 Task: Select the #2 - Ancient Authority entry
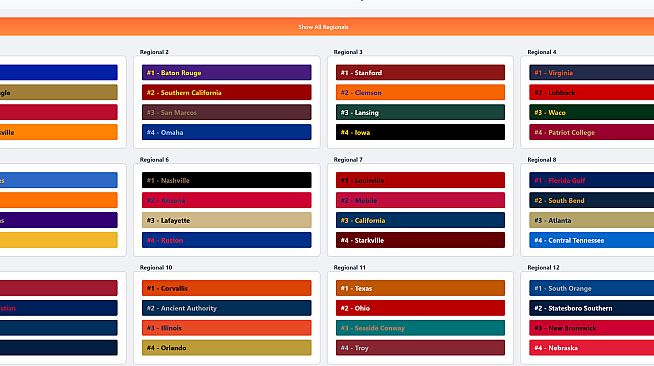pyautogui.click(x=226, y=308)
